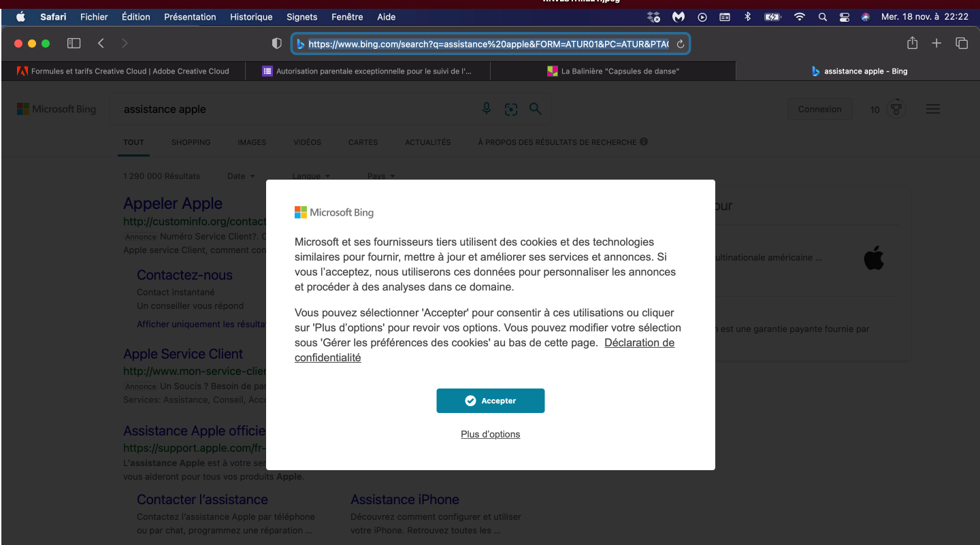
Task: Click the battery charging icon
Action: 772,17
